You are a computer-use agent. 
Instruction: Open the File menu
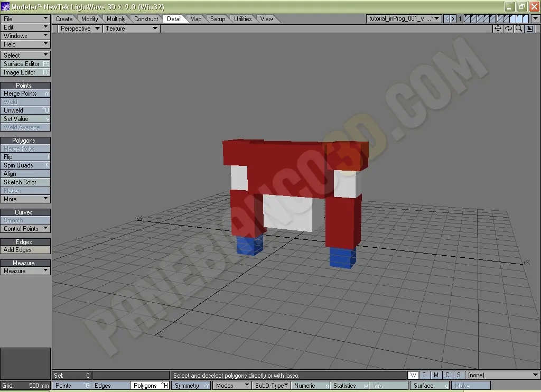point(25,18)
